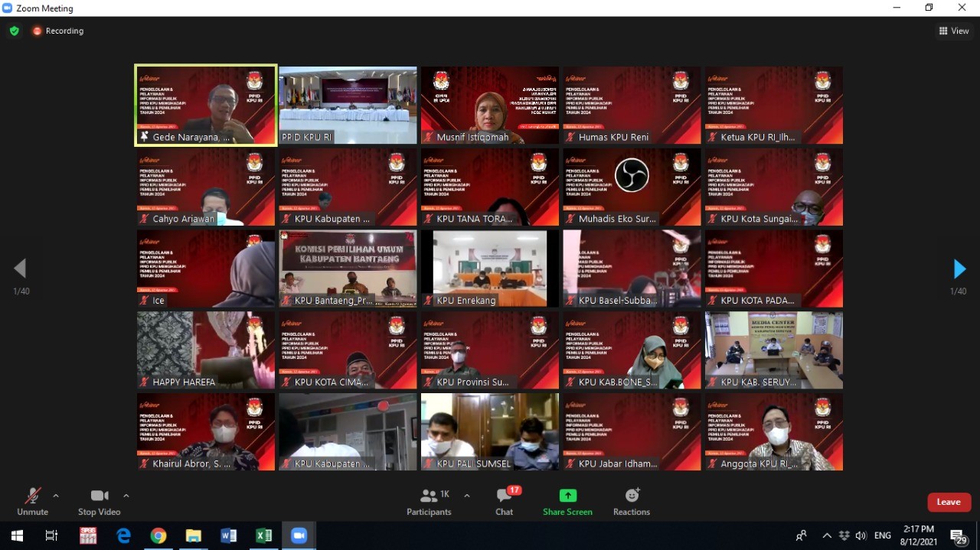The height and width of the screenshot is (550, 980).
Task: Select Gede Narayana's video tile
Action: (x=206, y=105)
